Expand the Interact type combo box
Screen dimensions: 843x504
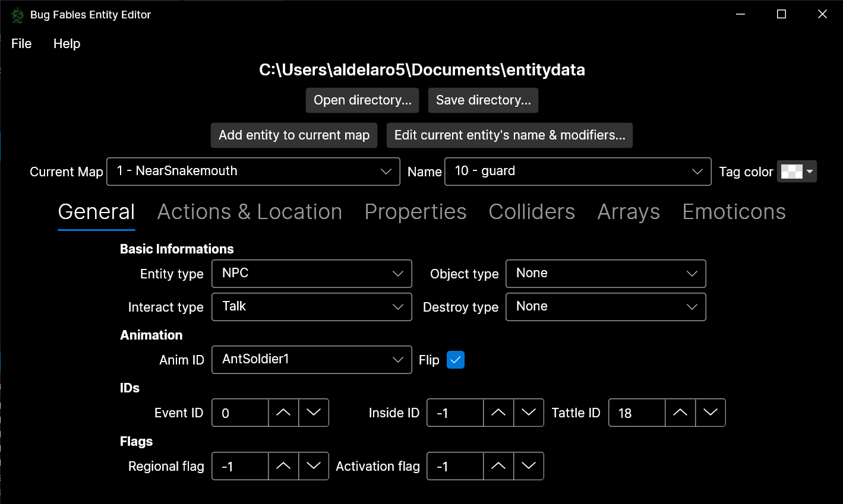(x=312, y=307)
